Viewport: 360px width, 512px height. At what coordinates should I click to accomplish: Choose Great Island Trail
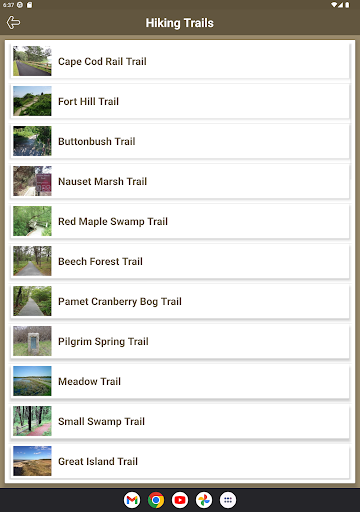click(180, 461)
